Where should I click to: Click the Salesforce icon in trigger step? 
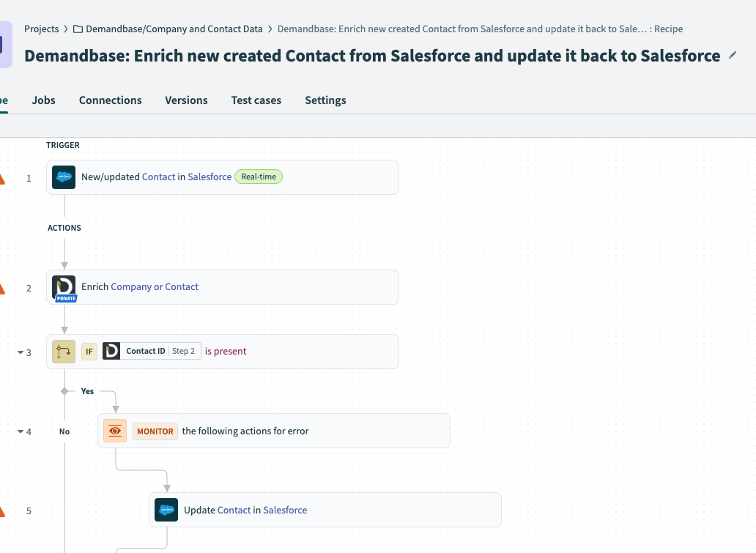coord(64,177)
